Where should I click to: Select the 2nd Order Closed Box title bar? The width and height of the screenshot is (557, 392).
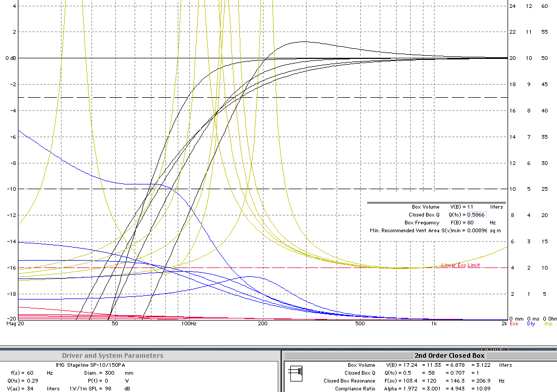point(449,355)
